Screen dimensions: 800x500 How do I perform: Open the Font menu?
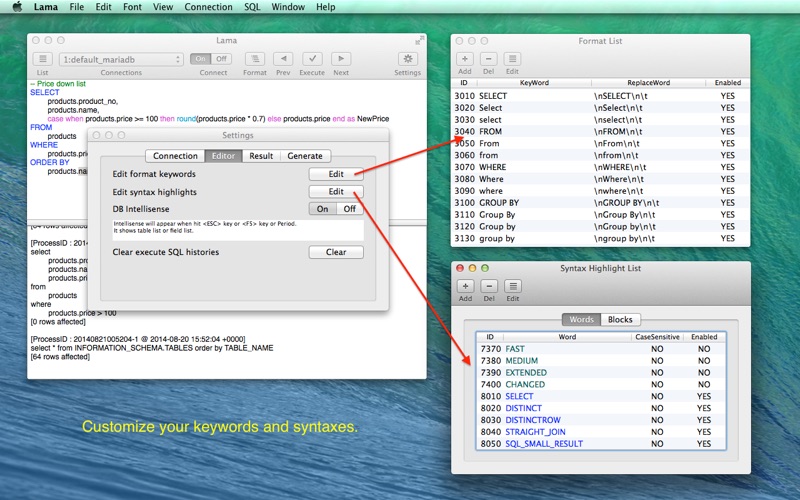[x=132, y=7]
